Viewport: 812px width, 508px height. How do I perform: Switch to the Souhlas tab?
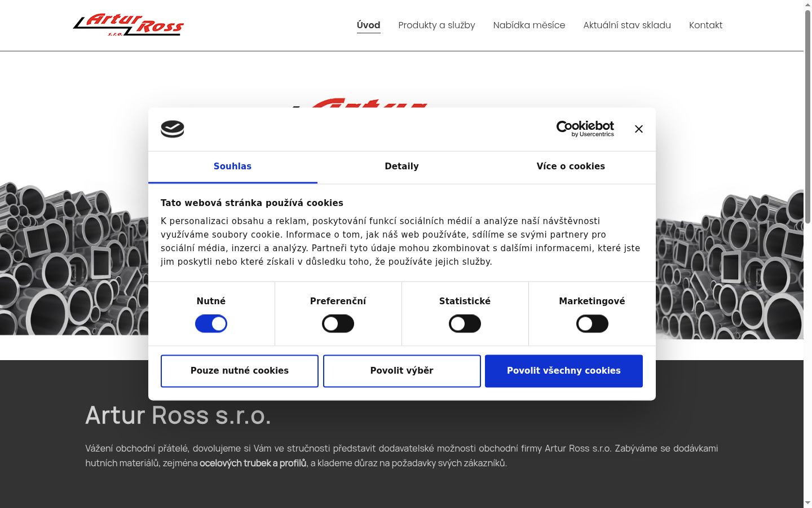point(233,167)
